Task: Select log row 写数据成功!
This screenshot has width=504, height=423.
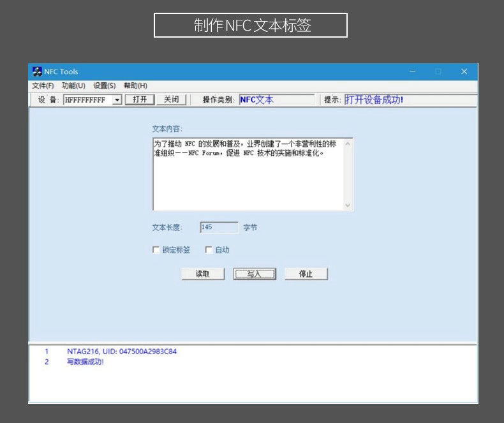Action: tap(85, 362)
